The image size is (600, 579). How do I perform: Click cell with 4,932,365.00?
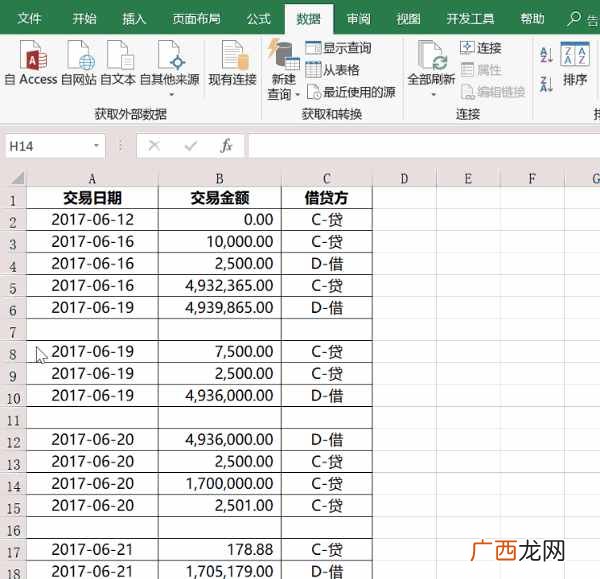point(220,285)
